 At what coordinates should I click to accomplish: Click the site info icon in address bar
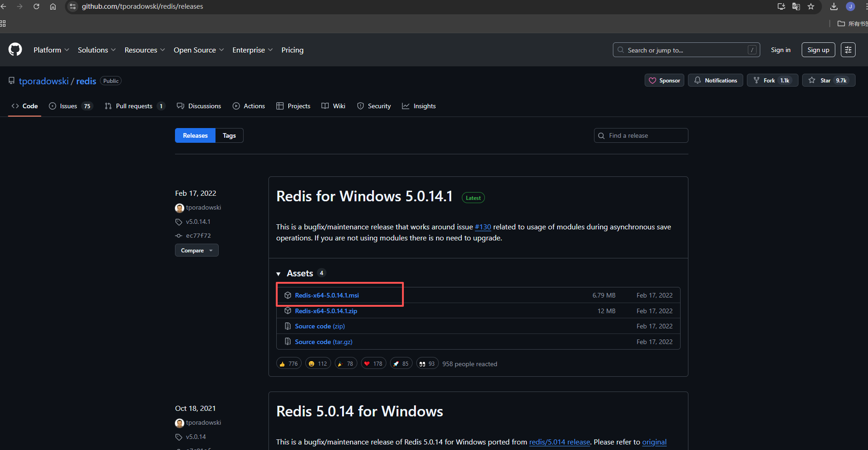[x=73, y=6]
